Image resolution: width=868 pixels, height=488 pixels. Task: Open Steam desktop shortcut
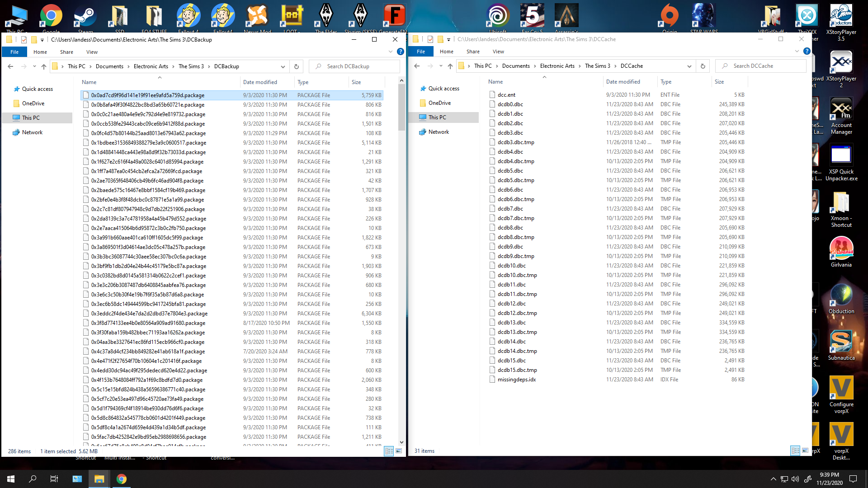point(85,17)
